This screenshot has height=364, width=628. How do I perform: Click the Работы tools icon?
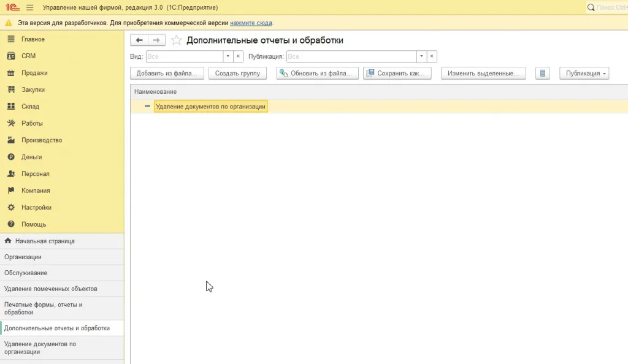click(x=11, y=123)
